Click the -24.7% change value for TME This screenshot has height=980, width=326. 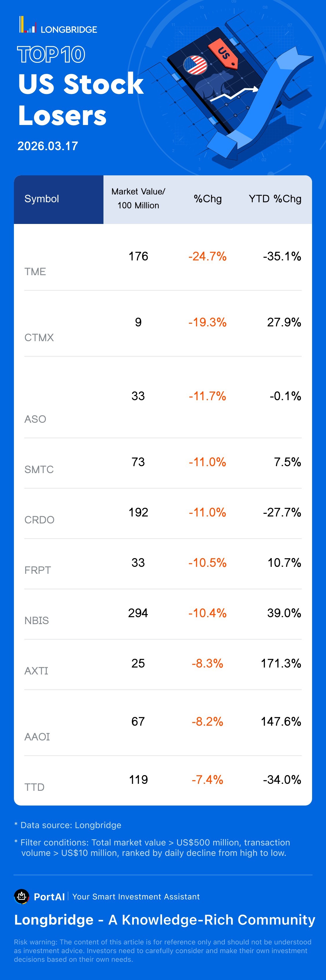click(207, 256)
